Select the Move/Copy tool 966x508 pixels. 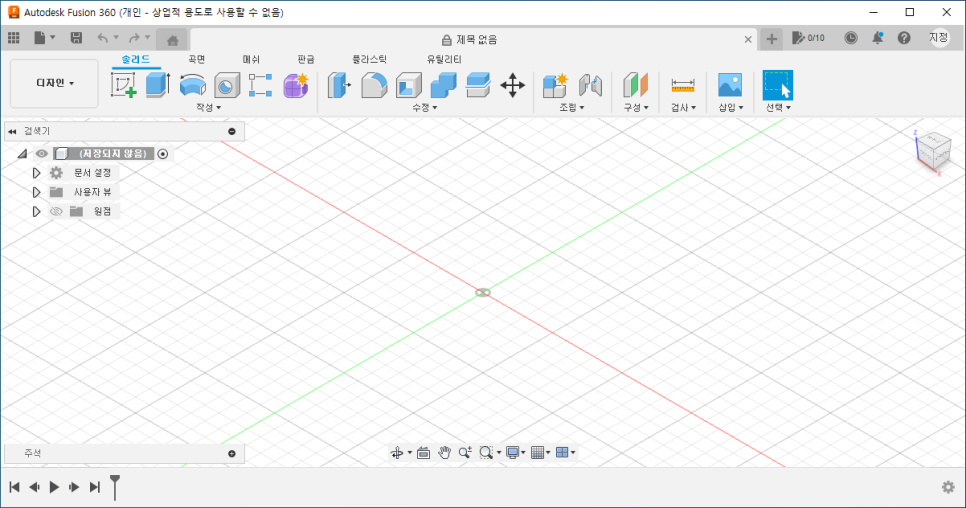pos(513,85)
